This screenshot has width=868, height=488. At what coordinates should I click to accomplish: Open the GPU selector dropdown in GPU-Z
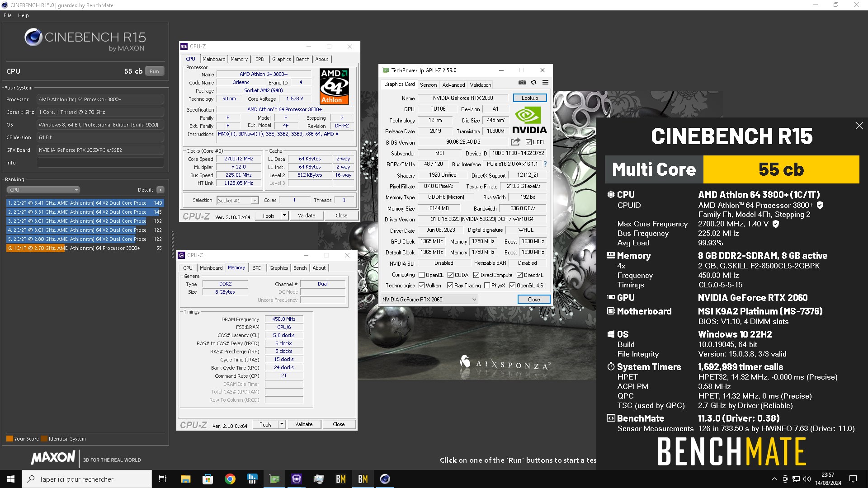(x=429, y=299)
